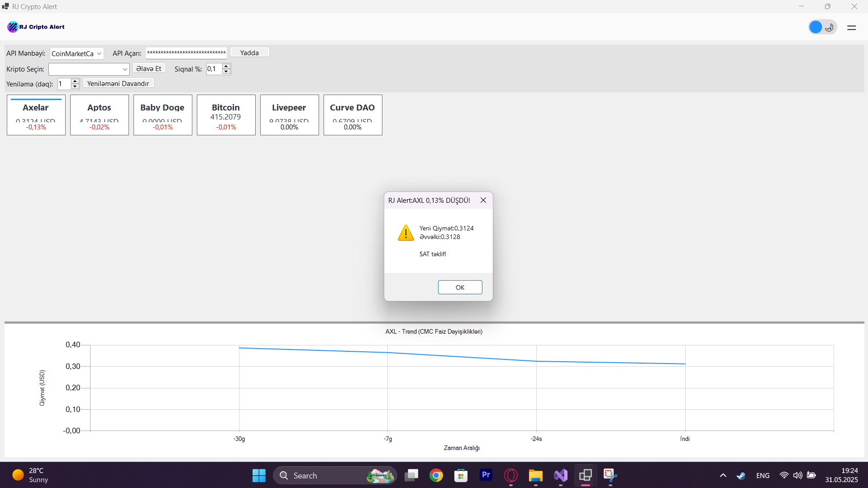Open Visual Studio Code from the taskbar

pos(560,475)
